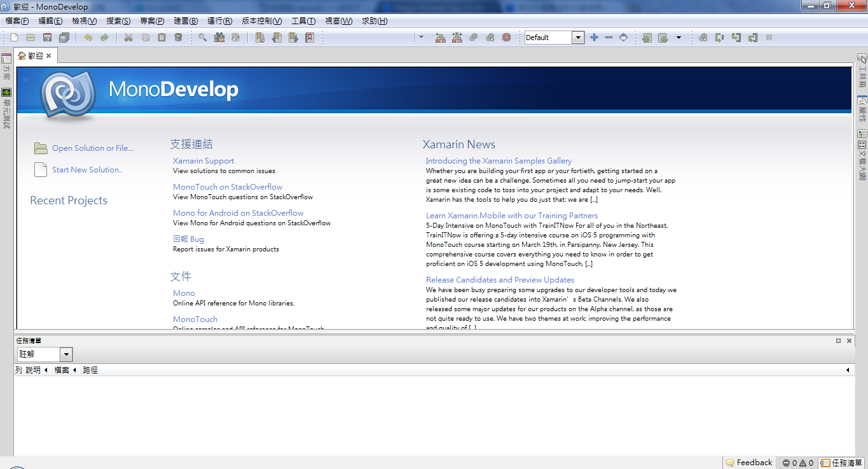
Task: Toggle the 任務清單 status bar button
Action: pos(841,463)
